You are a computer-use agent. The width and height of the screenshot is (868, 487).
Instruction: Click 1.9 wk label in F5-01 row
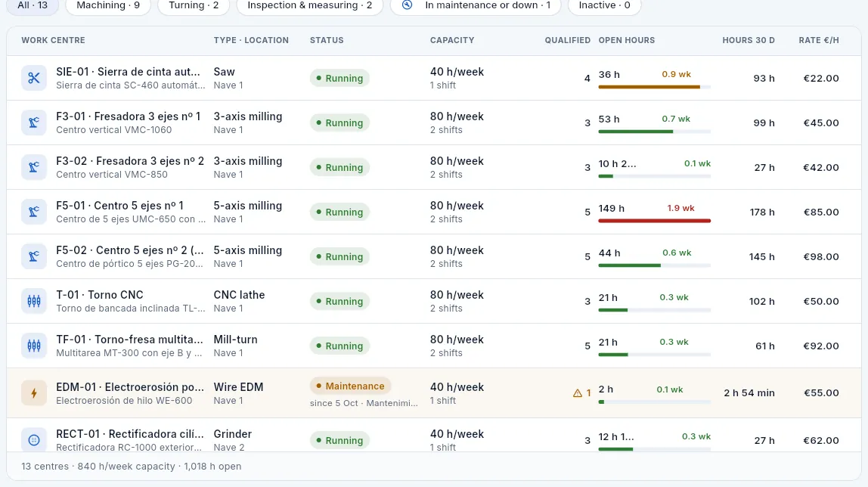(680, 208)
